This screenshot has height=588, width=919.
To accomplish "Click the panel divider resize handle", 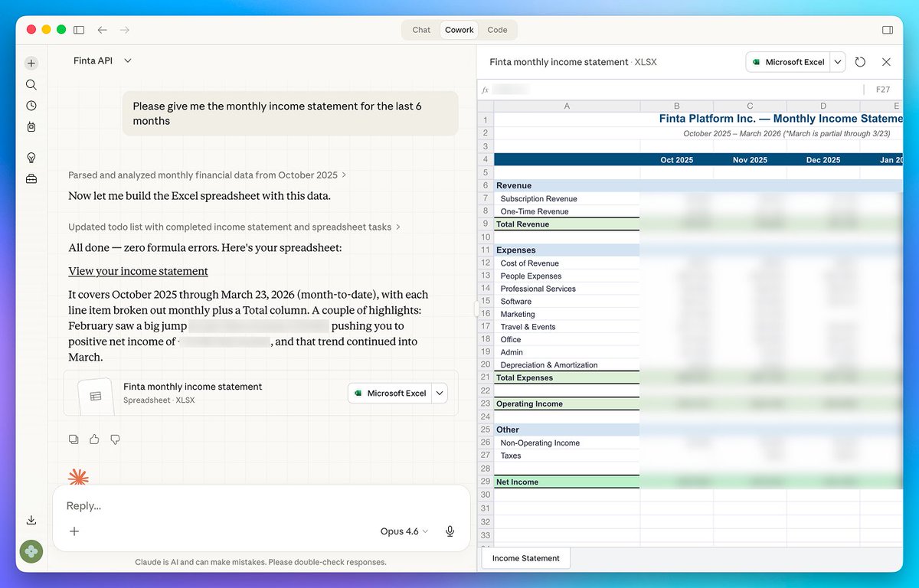I will click(x=476, y=309).
